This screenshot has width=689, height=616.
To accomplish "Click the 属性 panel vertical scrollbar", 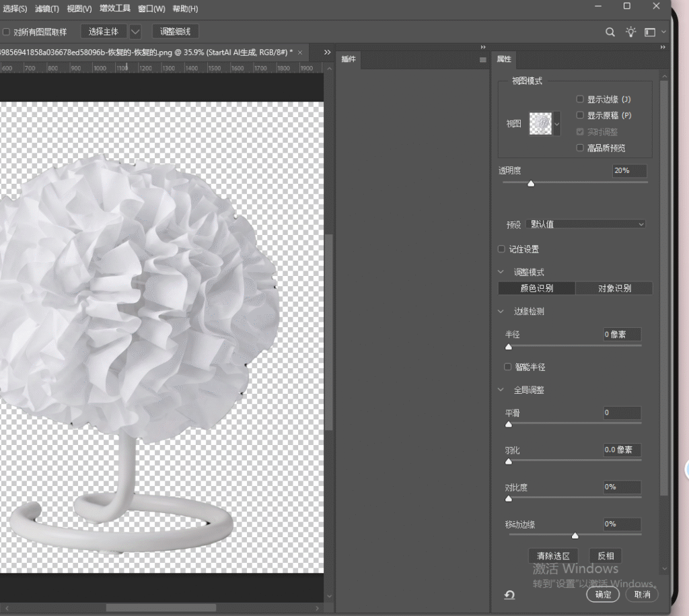I will coord(664,287).
